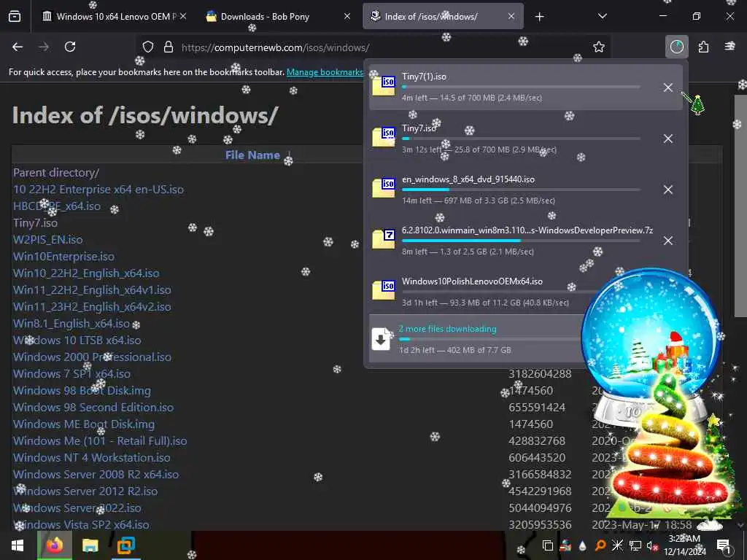
Task: Download 10 22H2 Enterprise x64 en-US.iso
Action: (98, 190)
